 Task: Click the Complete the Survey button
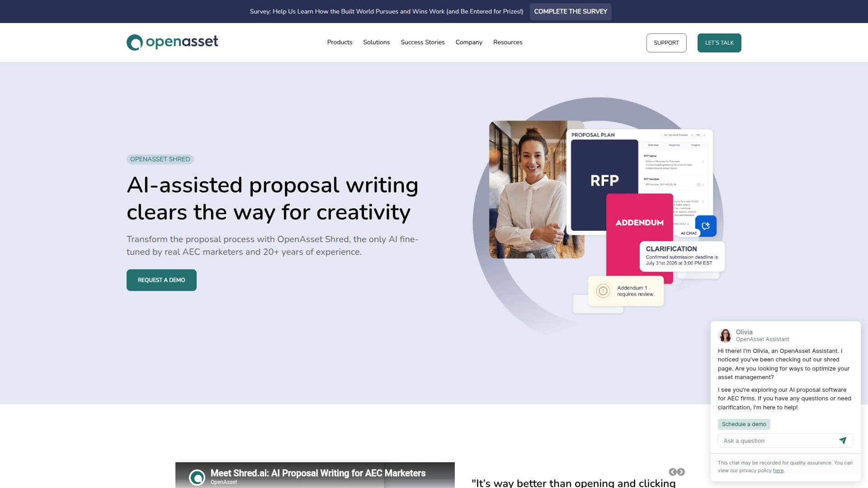[571, 11]
